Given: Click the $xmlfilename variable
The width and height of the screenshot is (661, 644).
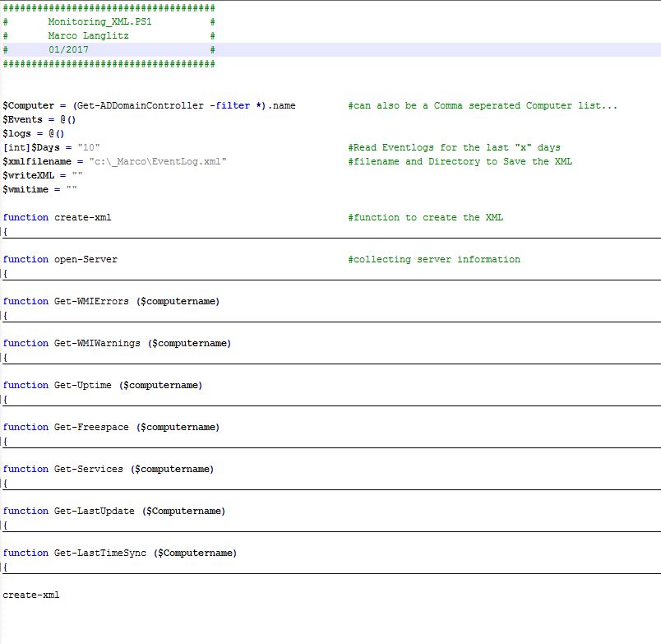Looking at the screenshot, I should tap(37, 161).
